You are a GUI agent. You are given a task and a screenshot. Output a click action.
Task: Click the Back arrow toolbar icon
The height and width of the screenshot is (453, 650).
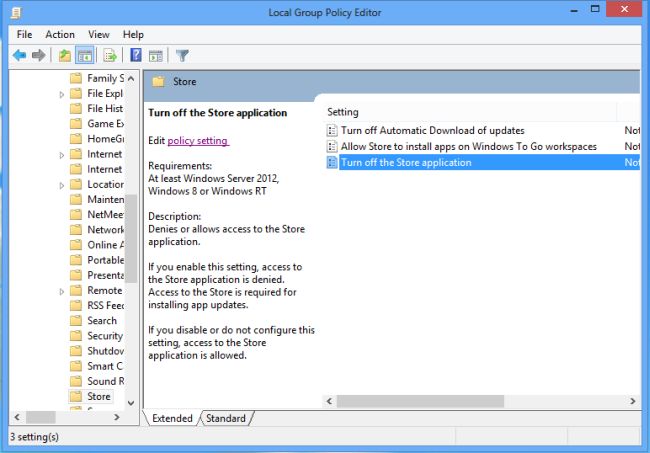[x=19, y=55]
